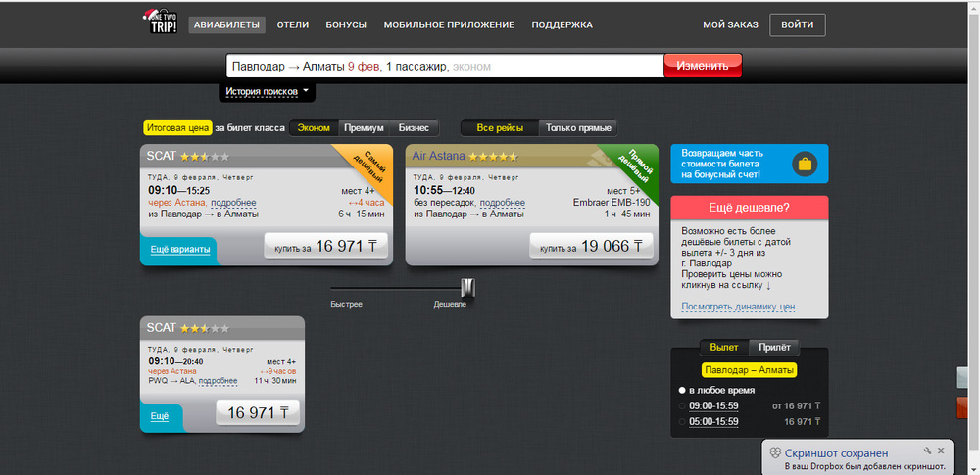Switch to Прилёт tab
The width and height of the screenshot is (980, 475).
(774, 347)
